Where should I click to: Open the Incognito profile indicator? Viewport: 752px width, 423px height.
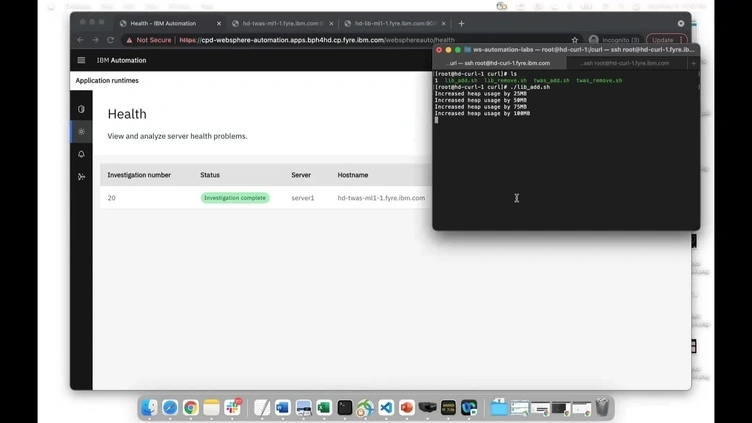[x=614, y=40]
